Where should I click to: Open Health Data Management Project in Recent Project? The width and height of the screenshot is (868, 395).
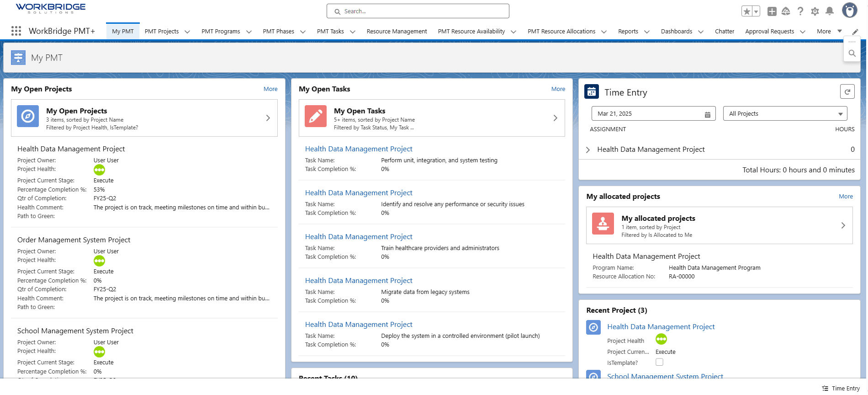tap(661, 327)
